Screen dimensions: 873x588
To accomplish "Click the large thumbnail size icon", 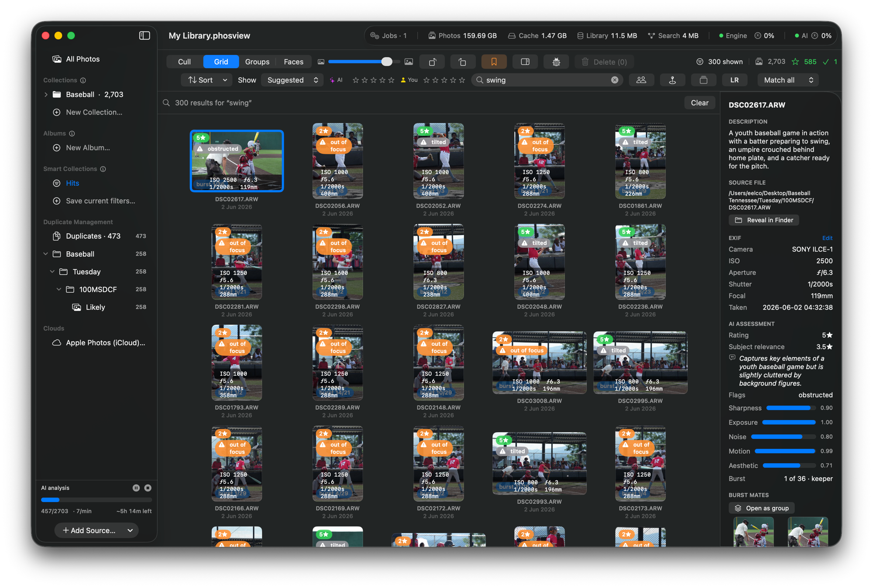I will 409,62.
